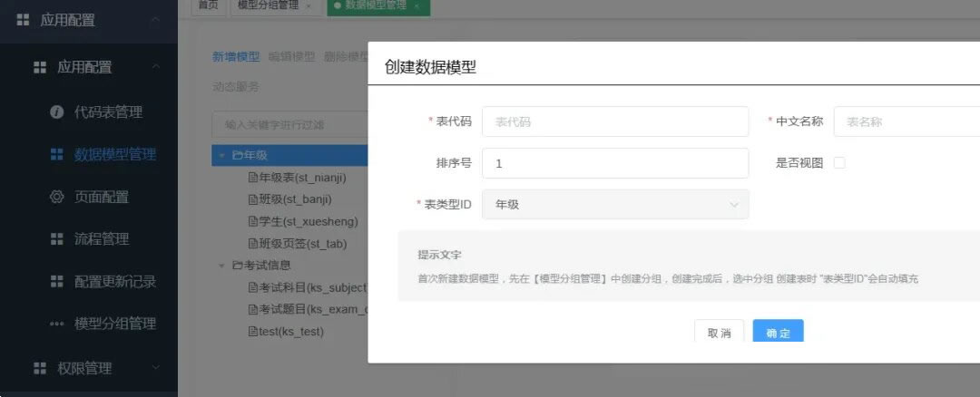980x397 pixels.
Task: Click the grid icon beside 配置更新记录
Action: click(56, 281)
